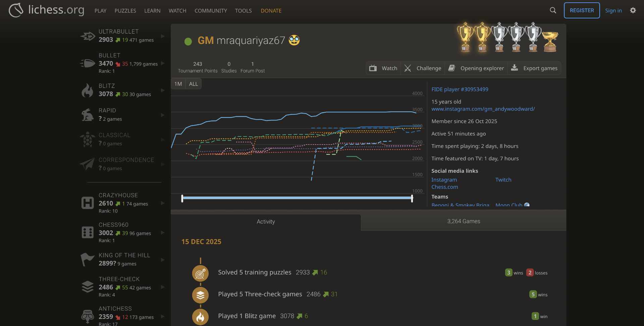Expand the Antichess games arrow
The image size is (644, 326).
pos(163,316)
